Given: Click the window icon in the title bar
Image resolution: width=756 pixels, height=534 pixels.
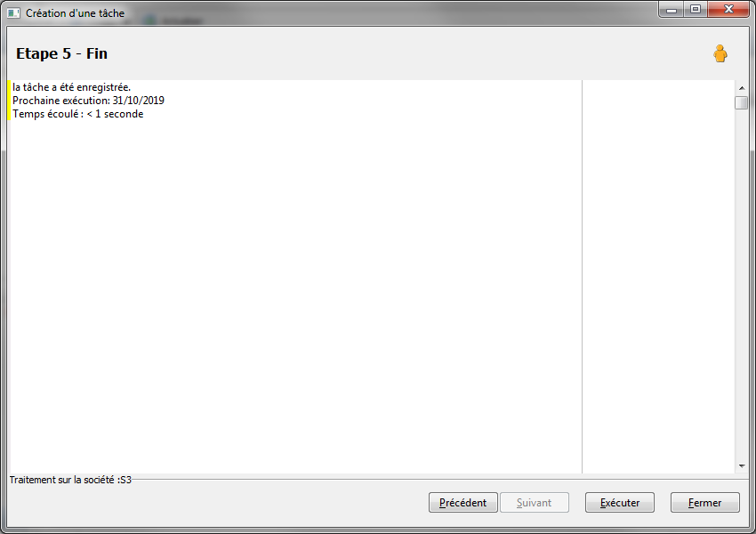Looking at the screenshot, I should [13, 13].
